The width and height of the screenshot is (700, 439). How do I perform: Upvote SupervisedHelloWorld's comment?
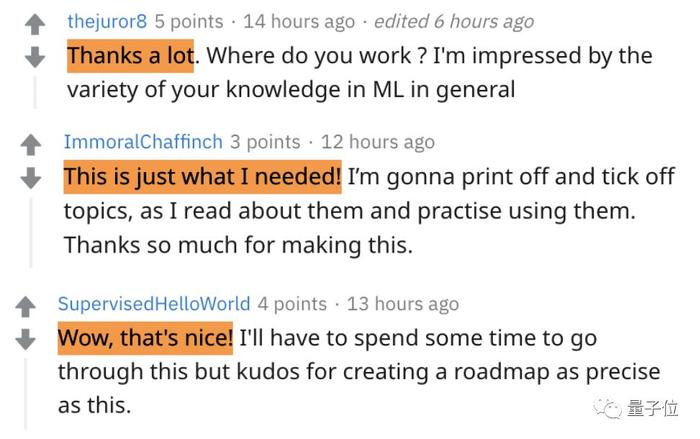[25, 307]
